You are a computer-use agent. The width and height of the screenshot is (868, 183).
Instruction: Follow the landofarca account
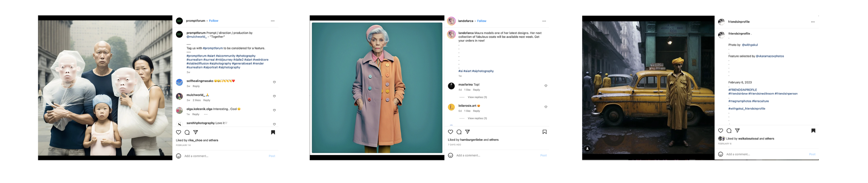(x=482, y=21)
